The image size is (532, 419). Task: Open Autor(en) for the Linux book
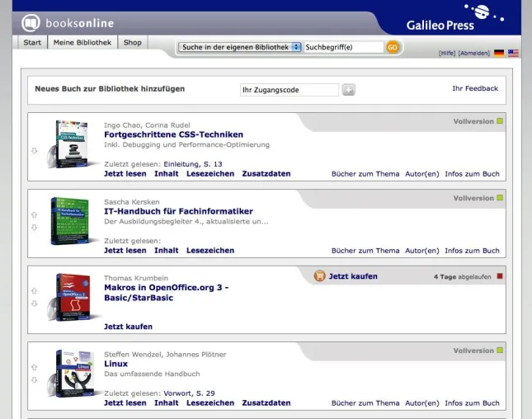coord(421,403)
